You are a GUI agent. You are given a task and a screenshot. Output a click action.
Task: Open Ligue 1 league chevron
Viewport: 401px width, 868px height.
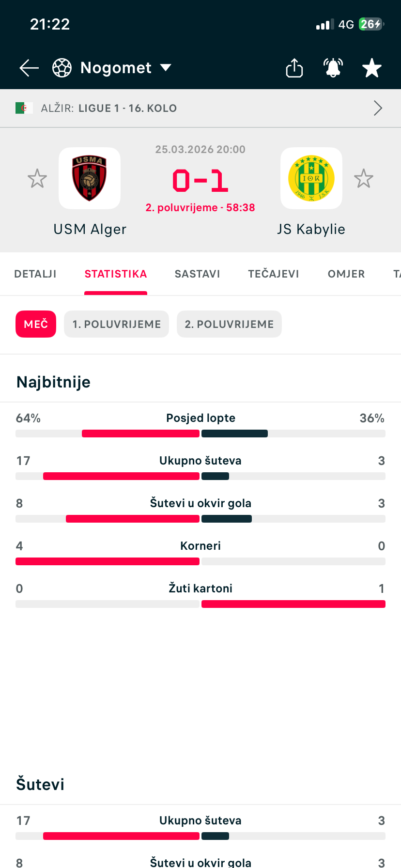pos(378,108)
